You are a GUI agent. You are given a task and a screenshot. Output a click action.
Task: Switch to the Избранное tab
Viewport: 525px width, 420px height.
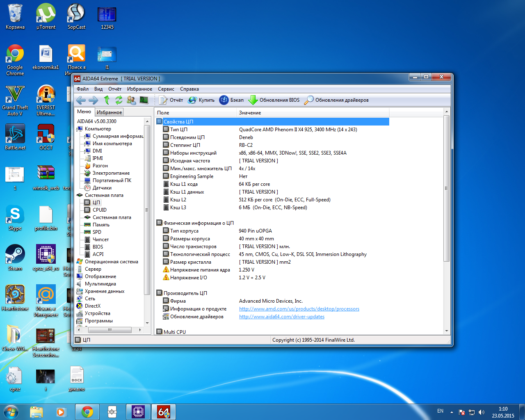click(109, 112)
